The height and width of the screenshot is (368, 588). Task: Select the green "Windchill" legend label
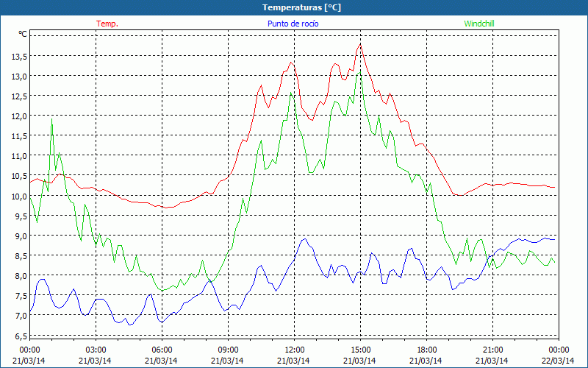(479, 24)
